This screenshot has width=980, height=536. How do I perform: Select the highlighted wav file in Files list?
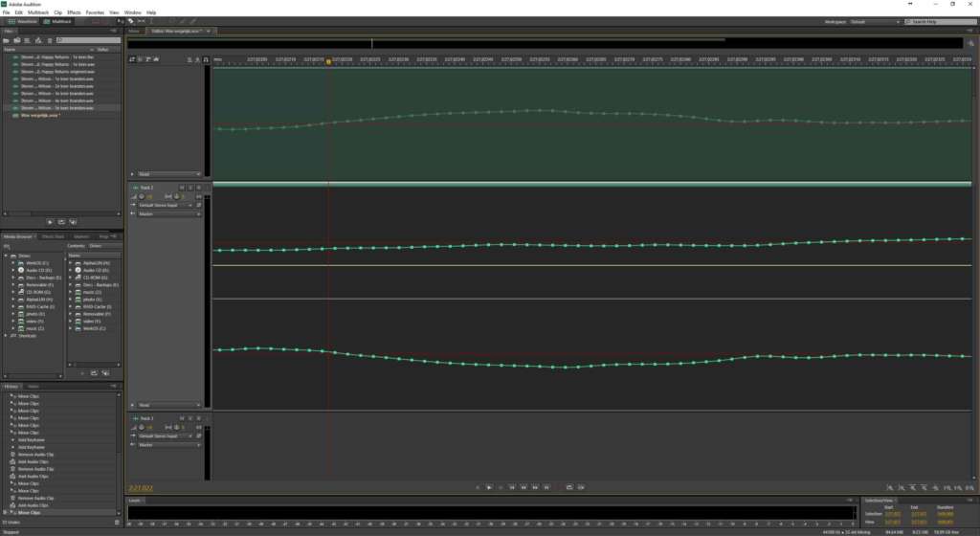point(61,107)
